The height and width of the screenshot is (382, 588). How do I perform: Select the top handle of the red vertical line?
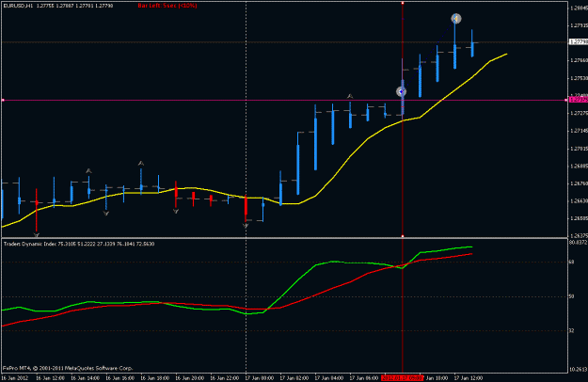point(403,3)
